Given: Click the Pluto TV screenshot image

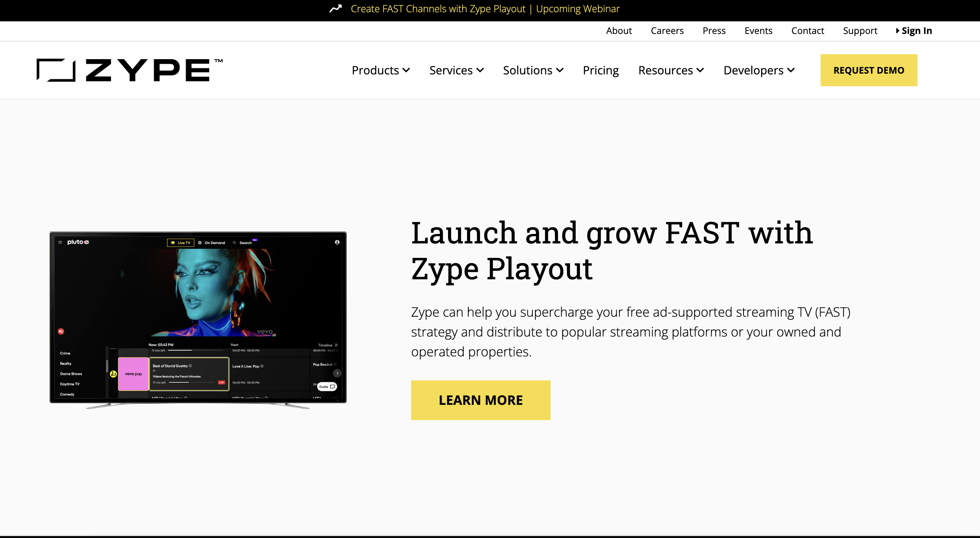Looking at the screenshot, I should click(198, 320).
